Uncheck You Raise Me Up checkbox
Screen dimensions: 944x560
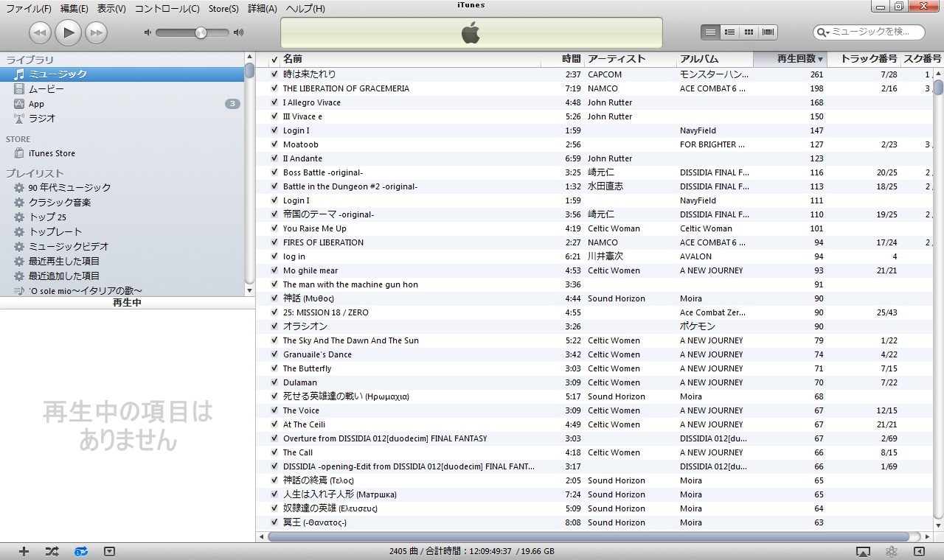coord(274,228)
